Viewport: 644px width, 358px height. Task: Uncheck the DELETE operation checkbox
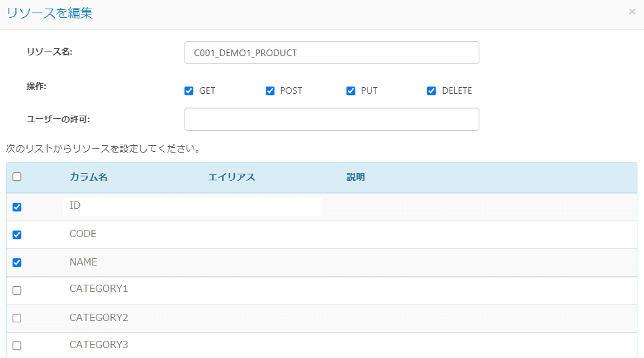[432, 91]
